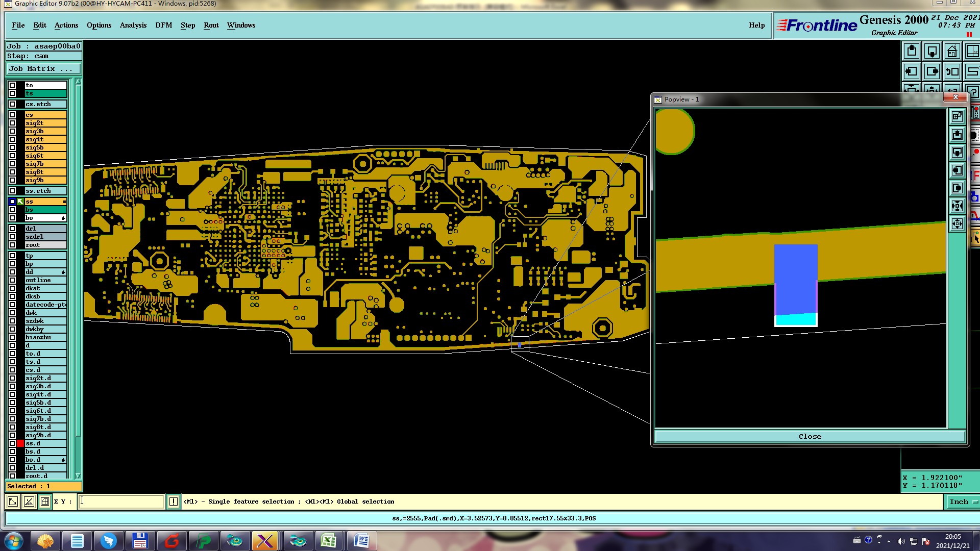Click the pan right icon in main toolbar
980x551 pixels.
[x=932, y=71]
